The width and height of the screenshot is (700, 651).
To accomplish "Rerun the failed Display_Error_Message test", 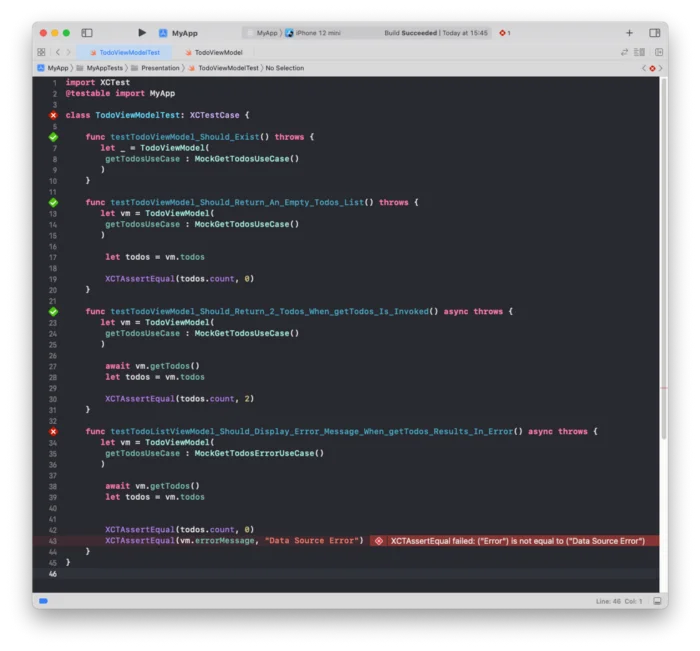I will (x=53, y=432).
